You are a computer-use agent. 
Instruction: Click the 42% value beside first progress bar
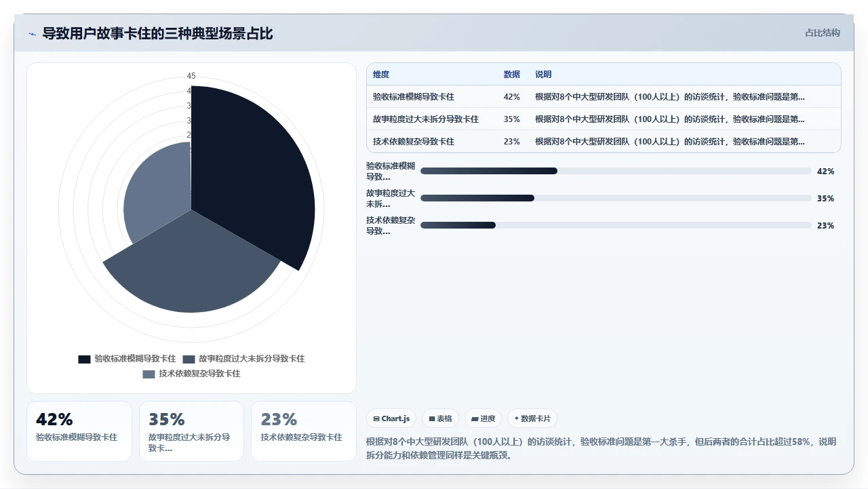pos(825,172)
